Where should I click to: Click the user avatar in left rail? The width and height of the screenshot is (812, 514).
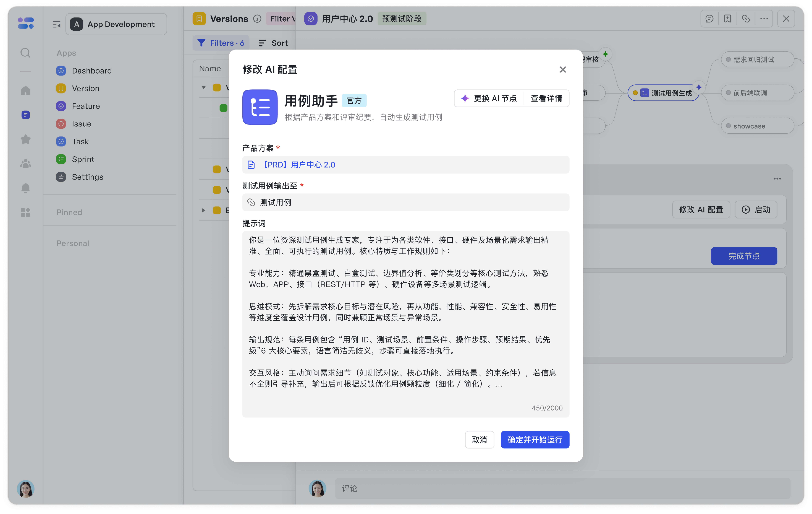click(25, 489)
